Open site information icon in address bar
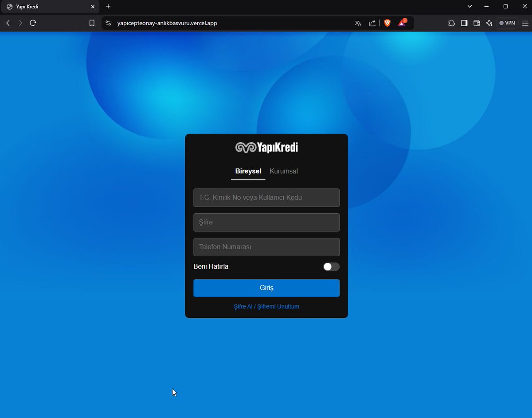The image size is (532, 418). pos(108,23)
